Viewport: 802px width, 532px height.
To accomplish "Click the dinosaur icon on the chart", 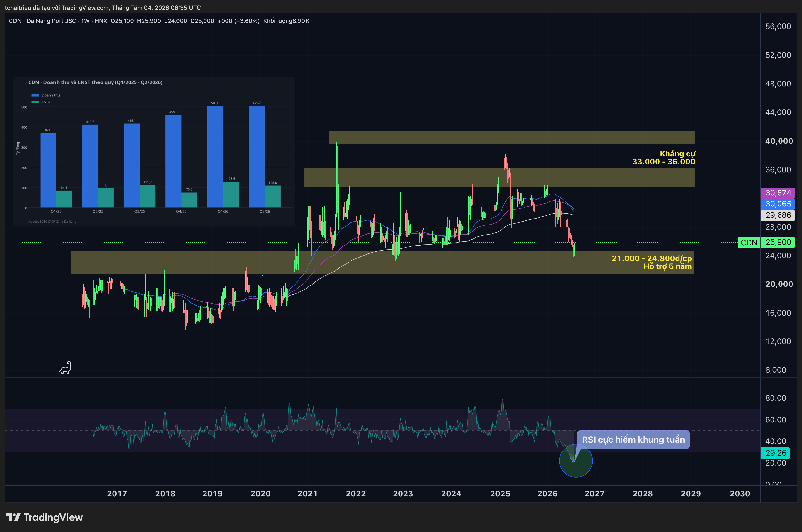I will click(65, 368).
